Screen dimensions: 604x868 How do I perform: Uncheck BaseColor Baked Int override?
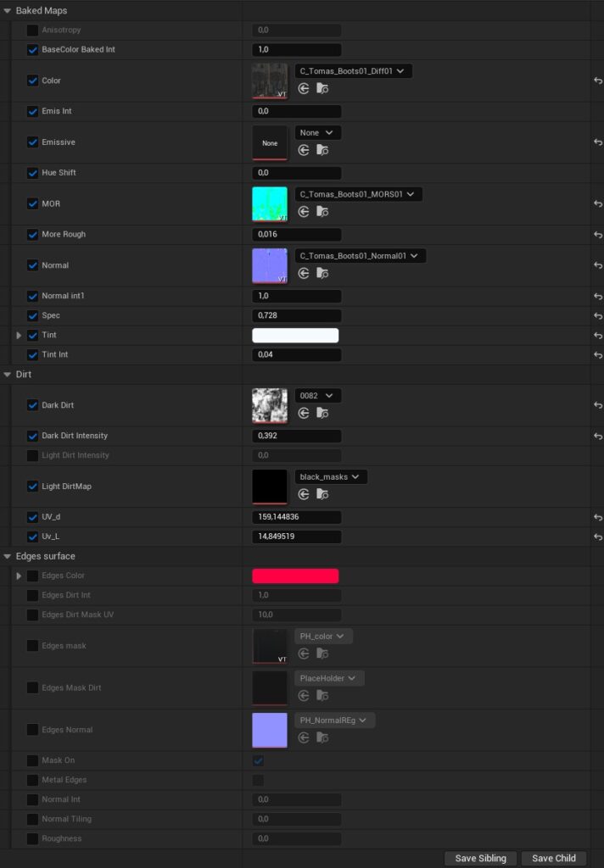33,50
